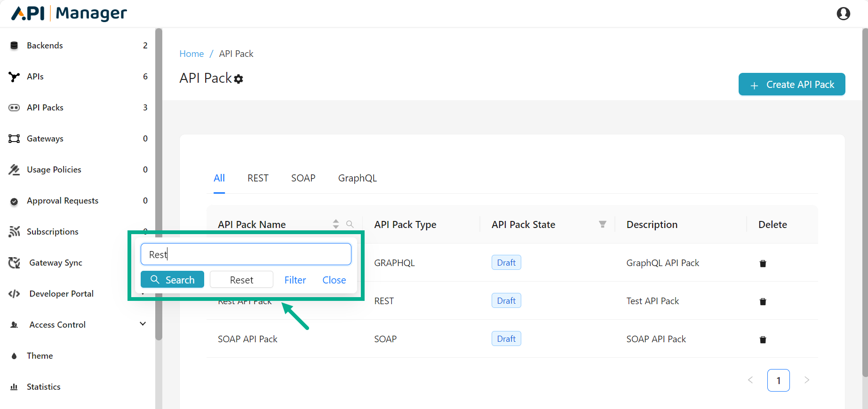Toggle sort on API Pack Name column
Screen dimensions: 868x409
coord(335,224)
